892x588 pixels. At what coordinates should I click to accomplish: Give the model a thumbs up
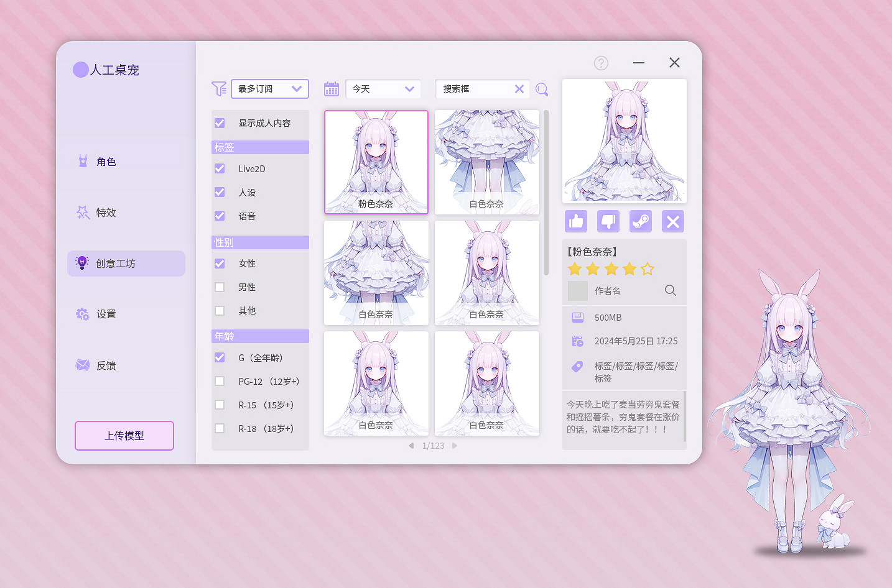point(575,221)
